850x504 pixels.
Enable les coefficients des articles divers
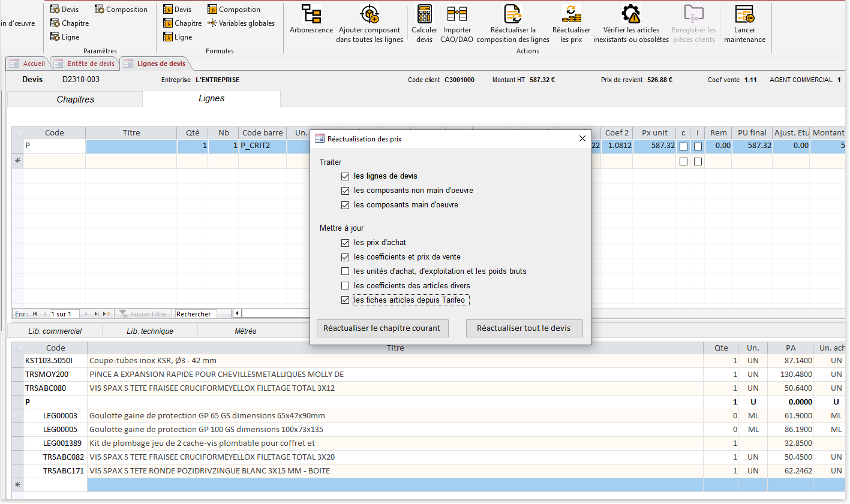[x=345, y=286]
